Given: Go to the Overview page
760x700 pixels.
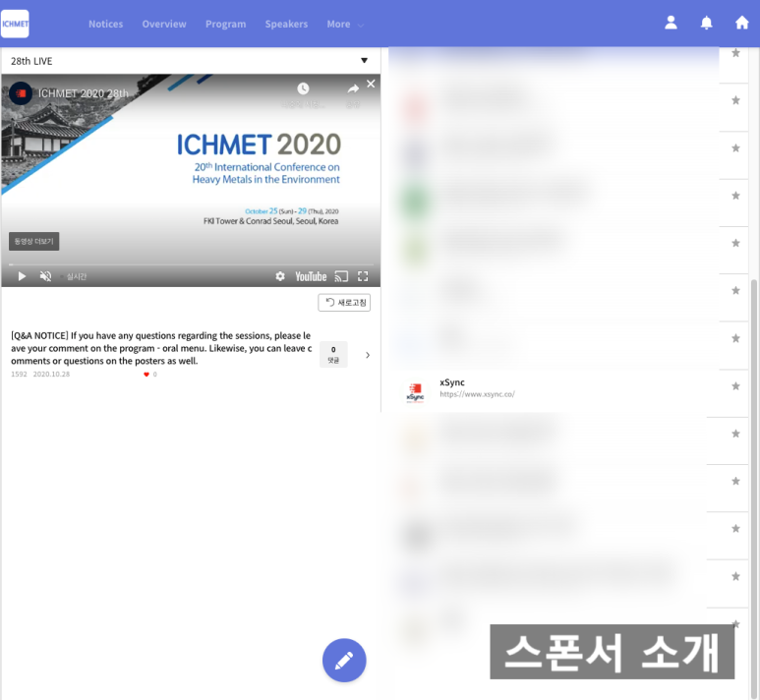Looking at the screenshot, I should [x=164, y=24].
